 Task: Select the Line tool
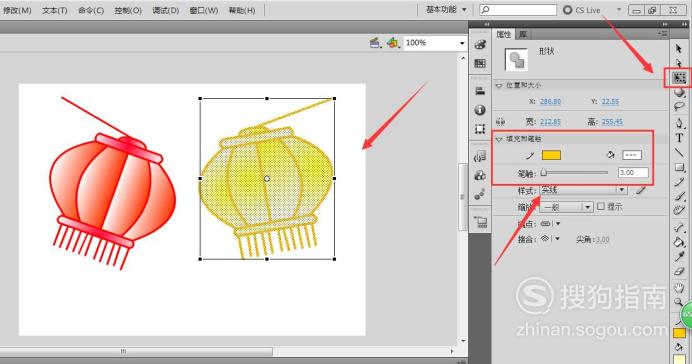click(679, 153)
